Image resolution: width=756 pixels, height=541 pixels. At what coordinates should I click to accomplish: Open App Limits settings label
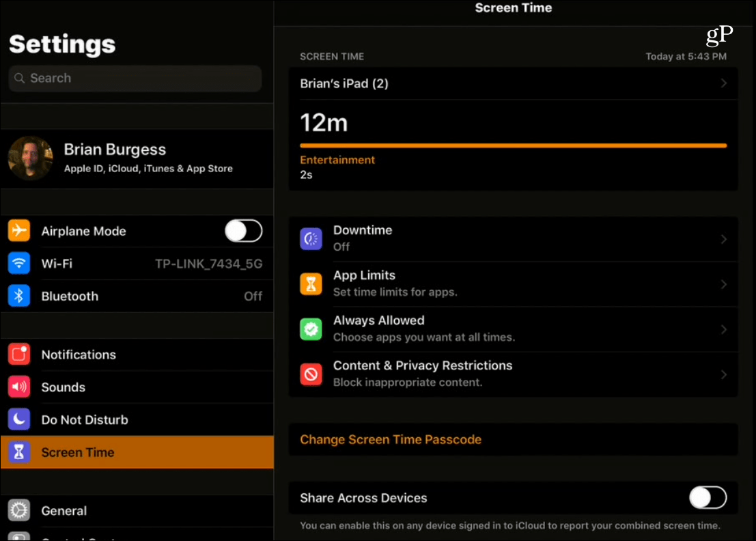tap(364, 275)
